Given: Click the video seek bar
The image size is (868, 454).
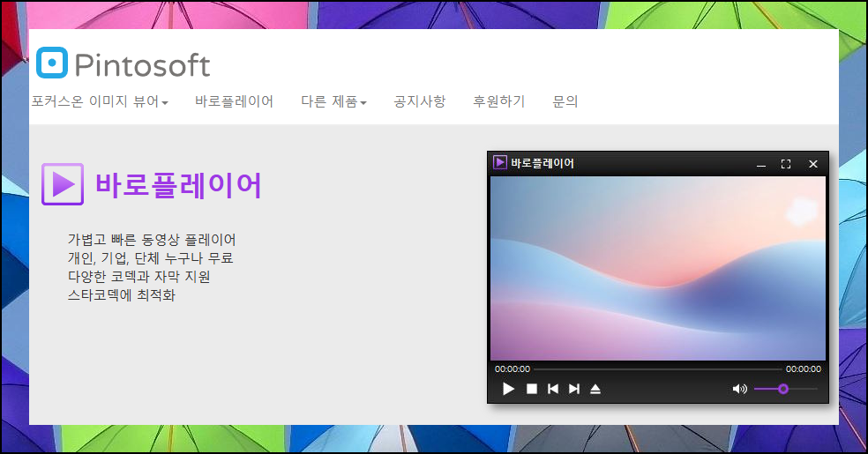Looking at the screenshot, I should (x=658, y=368).
